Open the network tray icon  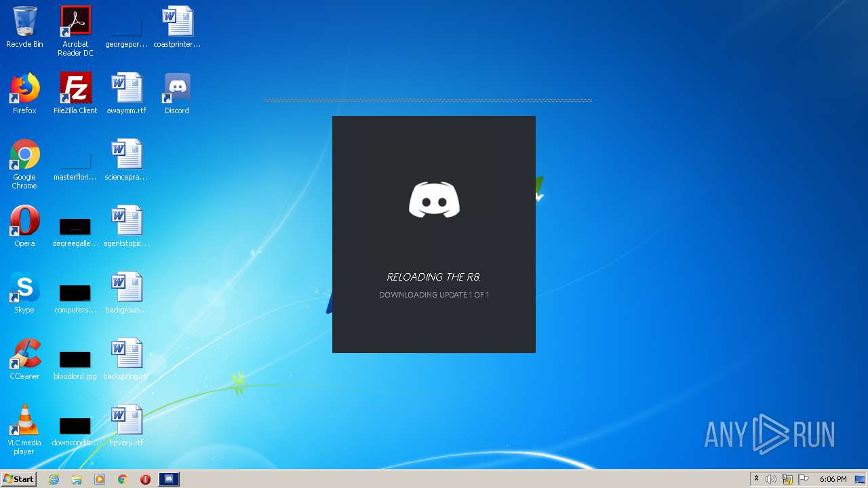coord(787,479)
